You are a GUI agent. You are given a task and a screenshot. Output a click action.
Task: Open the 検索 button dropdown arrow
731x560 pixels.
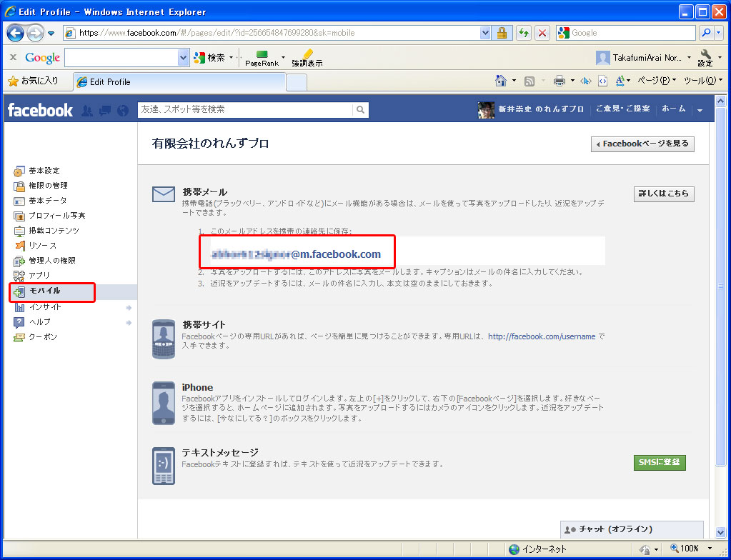tap(232, 57)
